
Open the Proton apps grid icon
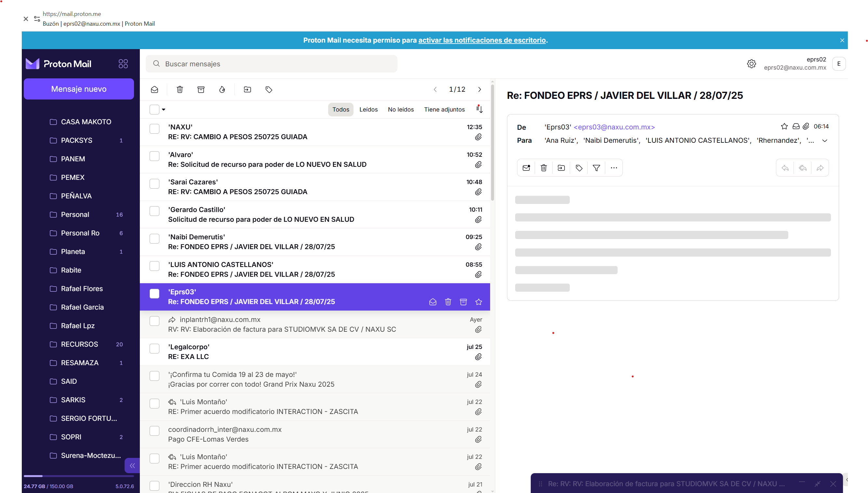point(123,64)
